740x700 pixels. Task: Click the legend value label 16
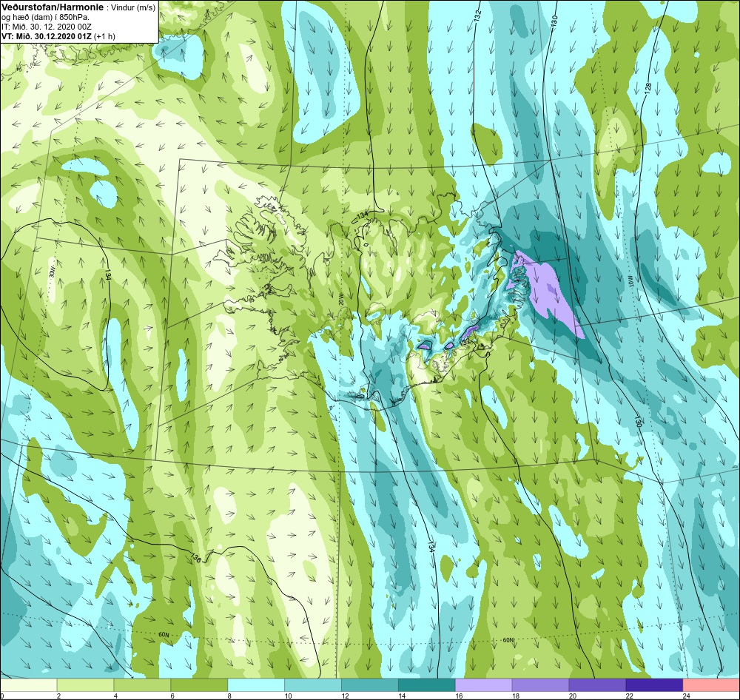coord(460,696)
